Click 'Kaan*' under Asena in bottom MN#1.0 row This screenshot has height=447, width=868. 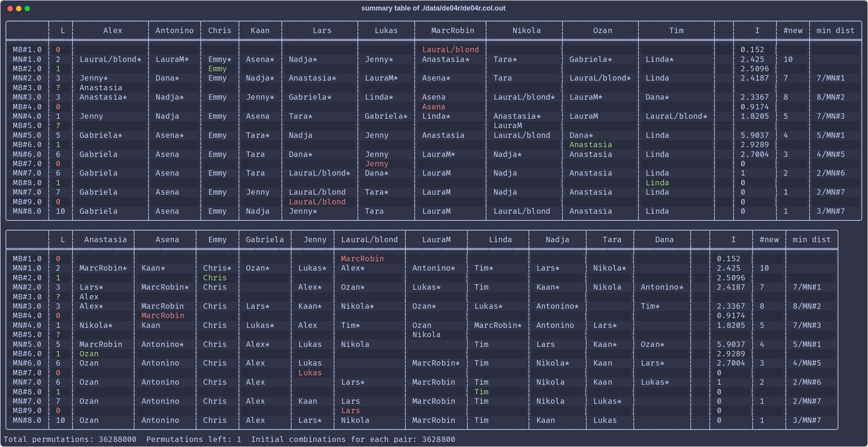(153, 268)
